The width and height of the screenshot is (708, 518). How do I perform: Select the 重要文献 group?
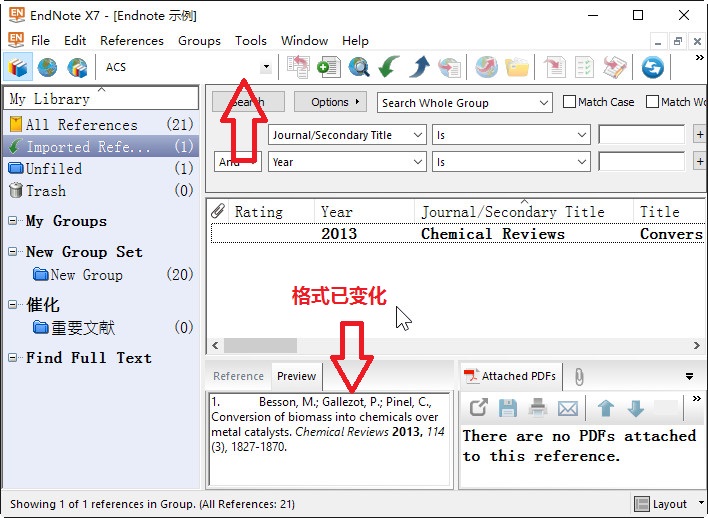[101, 327]
